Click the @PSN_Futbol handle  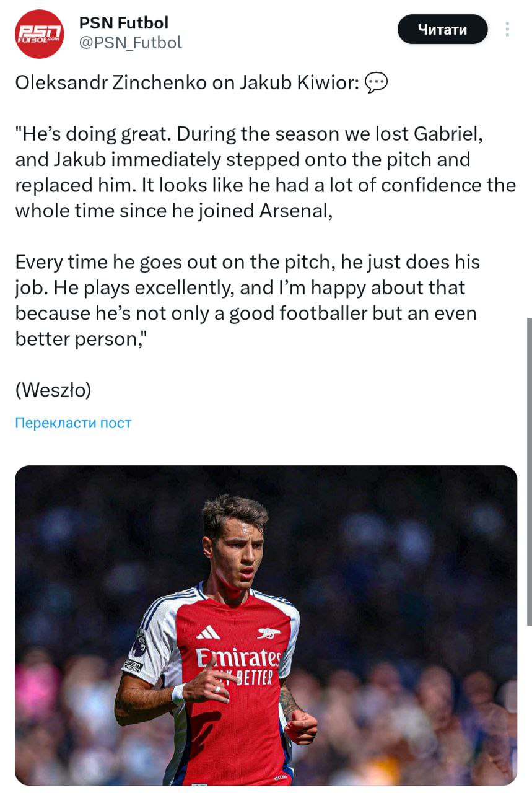(x=131, y=43)
